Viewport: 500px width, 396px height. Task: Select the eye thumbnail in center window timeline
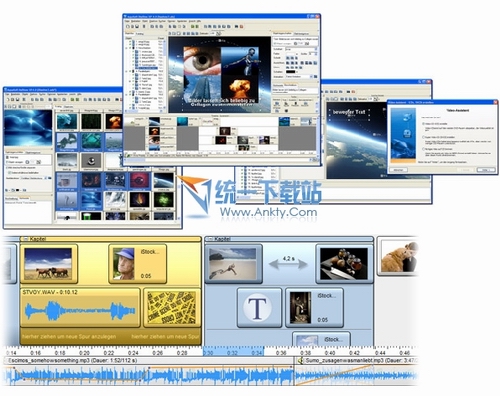[x=154, y=140]
